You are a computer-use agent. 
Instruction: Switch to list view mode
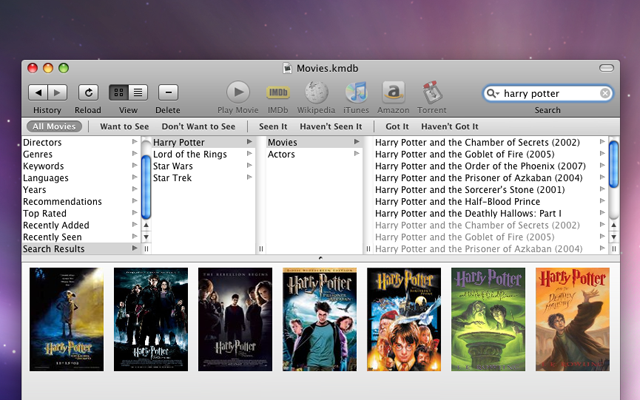(x=138, y=92)
